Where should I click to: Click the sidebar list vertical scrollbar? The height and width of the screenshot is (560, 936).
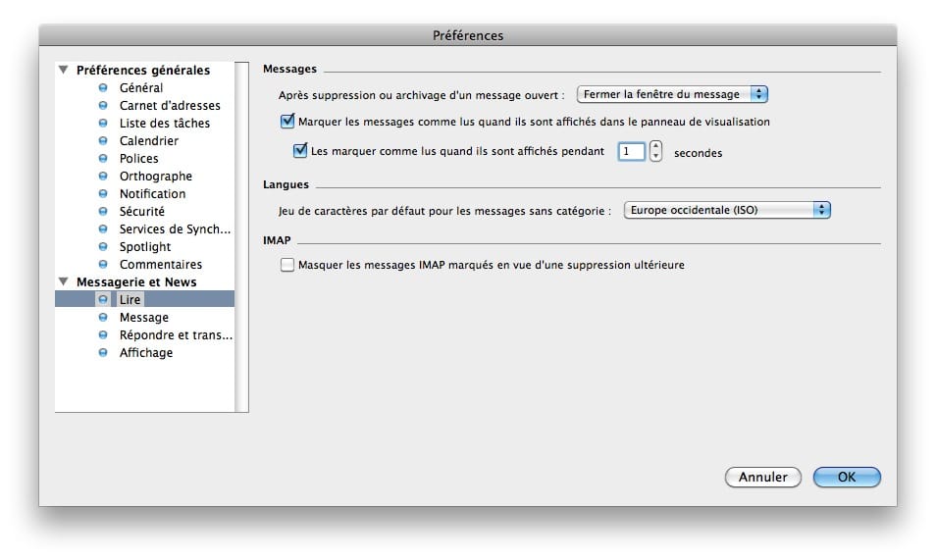(241, 236)
